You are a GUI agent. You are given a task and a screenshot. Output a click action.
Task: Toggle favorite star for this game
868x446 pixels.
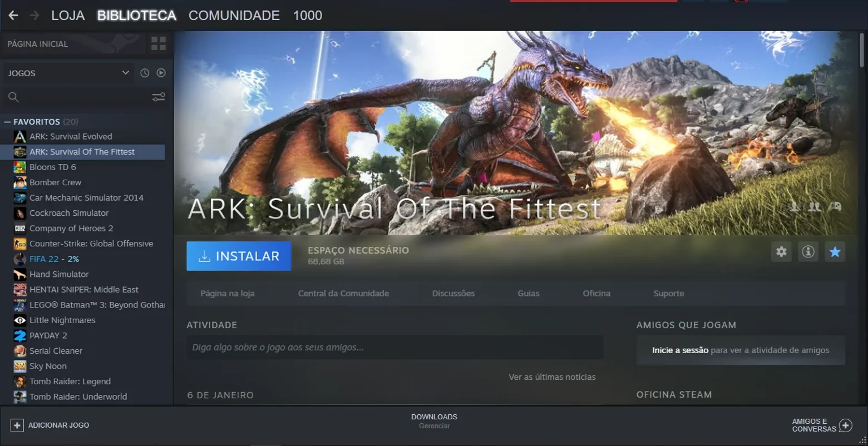pyautogui.click(x=835, y=252)
